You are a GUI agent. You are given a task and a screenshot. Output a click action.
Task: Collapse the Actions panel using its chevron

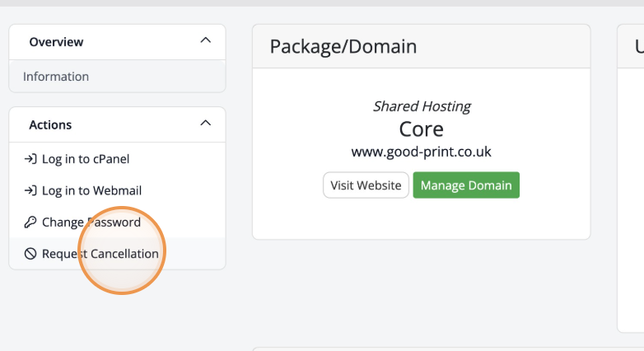click(x=206, y=124)
